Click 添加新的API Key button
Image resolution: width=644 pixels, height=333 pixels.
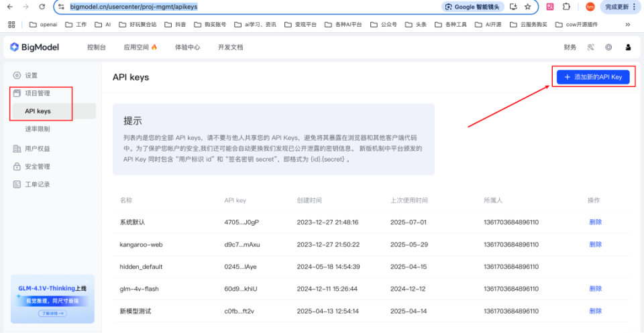(x=593, y=77)
